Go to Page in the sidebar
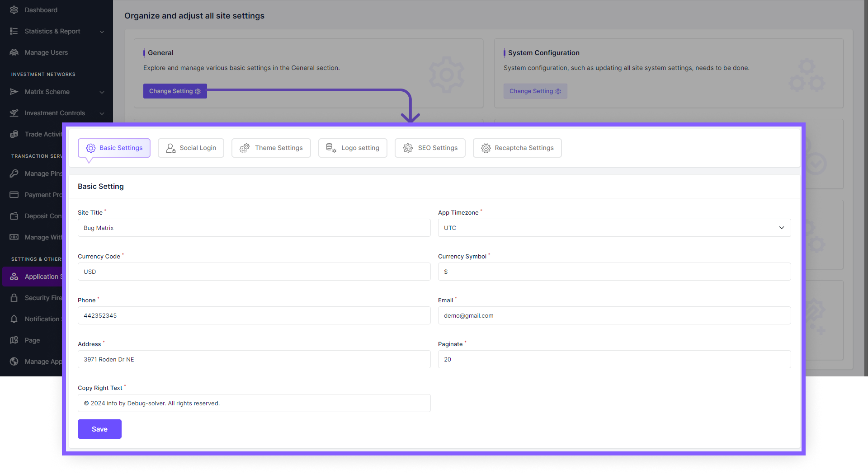This screenshot has height=474, width=868. tap(32, 340)
